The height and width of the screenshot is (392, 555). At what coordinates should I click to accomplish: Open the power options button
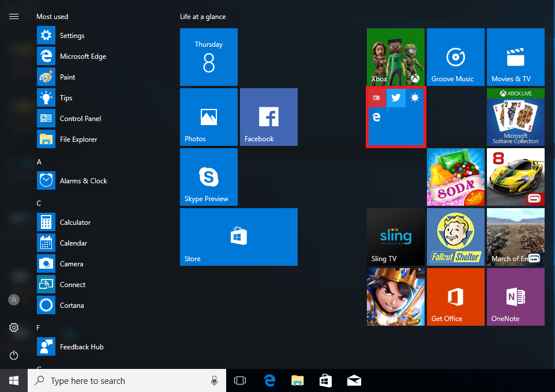(x=14, y=356)
